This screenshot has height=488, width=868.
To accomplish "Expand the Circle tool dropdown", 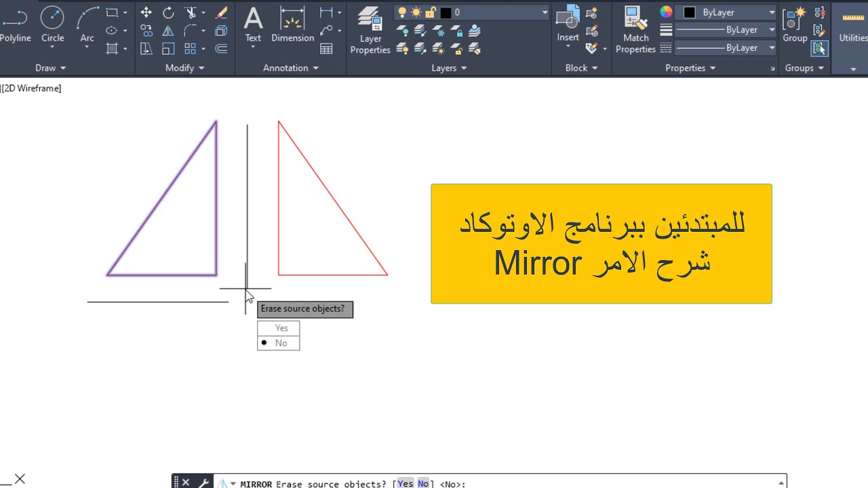I will click(52, 47).
